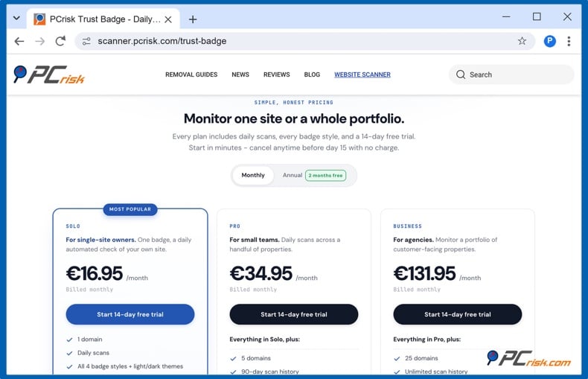Click the check mark beside Daily scans

[x=69, y=353]
